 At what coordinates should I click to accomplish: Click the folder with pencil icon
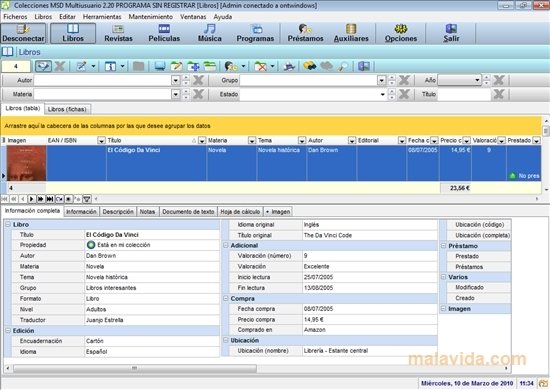[176, 66]
